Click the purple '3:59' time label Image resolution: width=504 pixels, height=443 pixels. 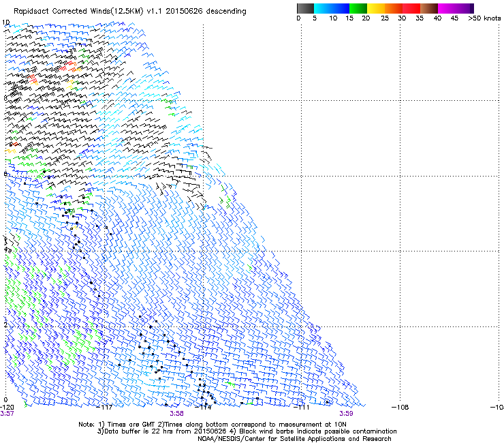pos(346,414)
